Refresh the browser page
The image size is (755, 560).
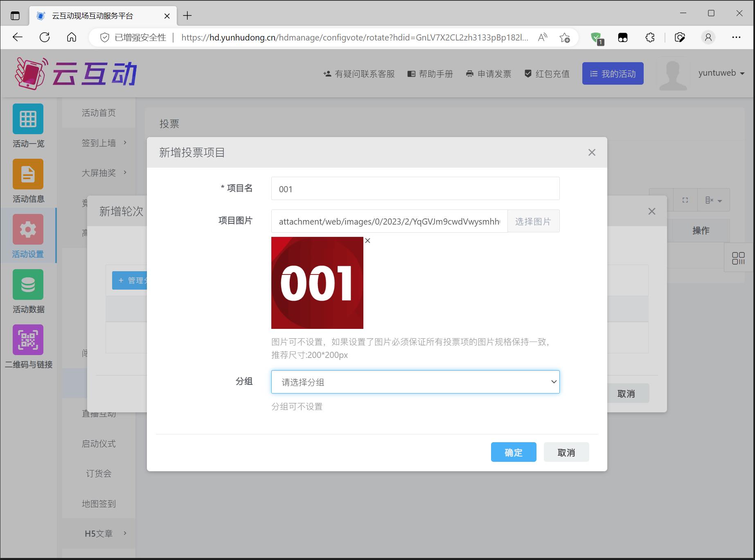pyautogui.click(x=45, y=38)
